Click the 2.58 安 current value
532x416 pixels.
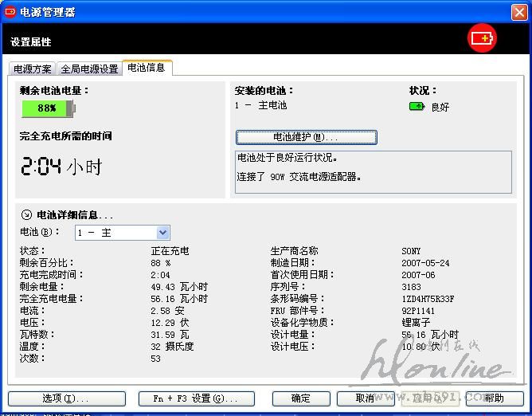[x=167, y=310]
